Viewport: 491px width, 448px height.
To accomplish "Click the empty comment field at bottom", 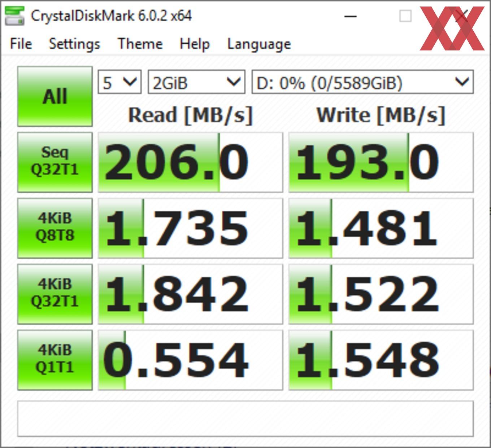I will coord(245,419).
